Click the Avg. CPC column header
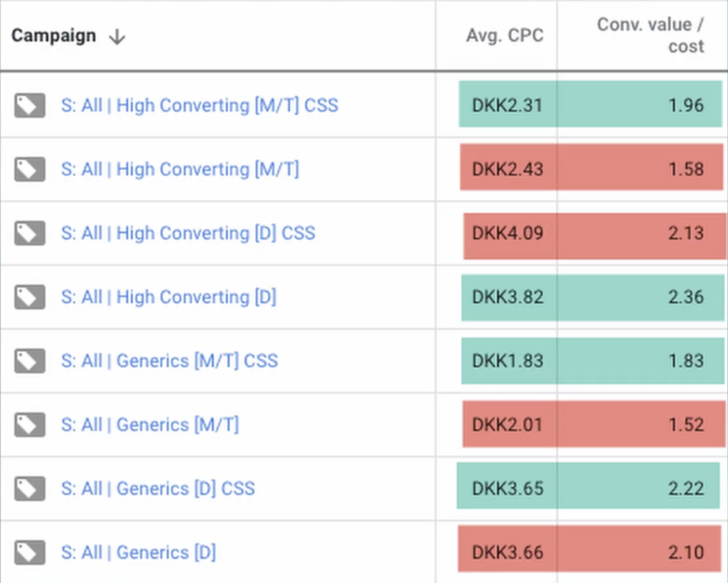 click(505, 36)
